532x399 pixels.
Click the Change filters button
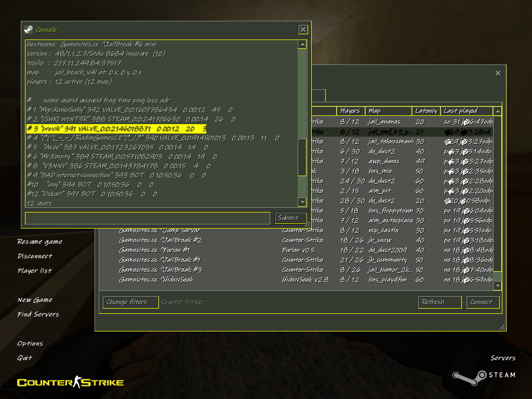click(130, 302)
